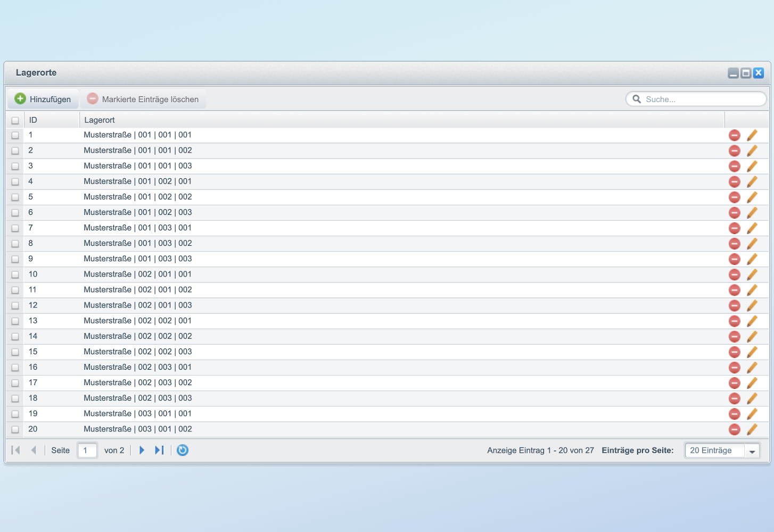Image resolution: width=774 pixels, height=532 pixels.
Task: Go to first page arrow
Action: click(x=16, y=450)
